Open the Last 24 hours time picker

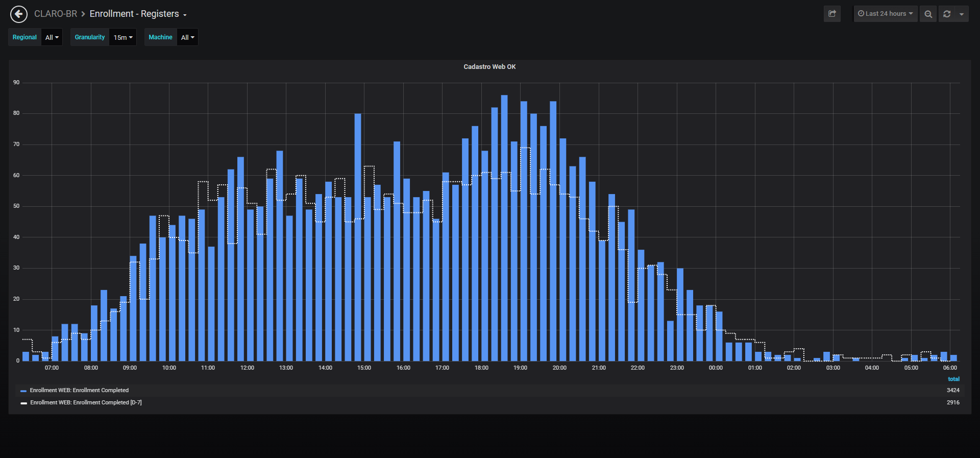(886, 14)
